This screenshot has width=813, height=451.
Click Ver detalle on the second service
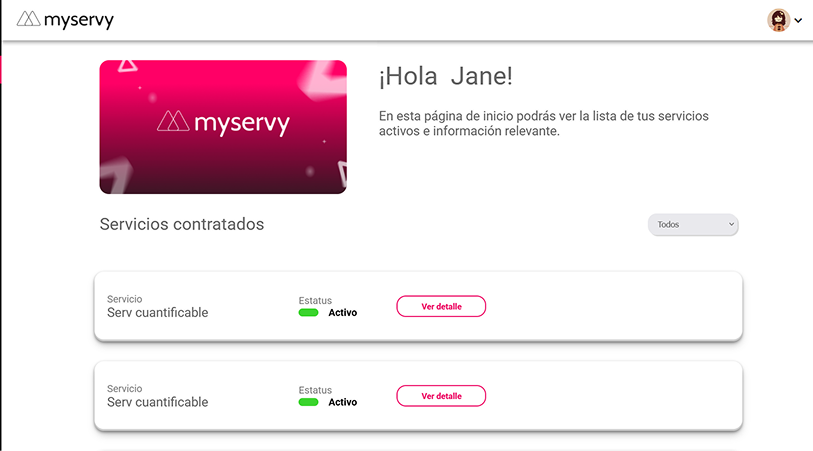tap(441, 396)
